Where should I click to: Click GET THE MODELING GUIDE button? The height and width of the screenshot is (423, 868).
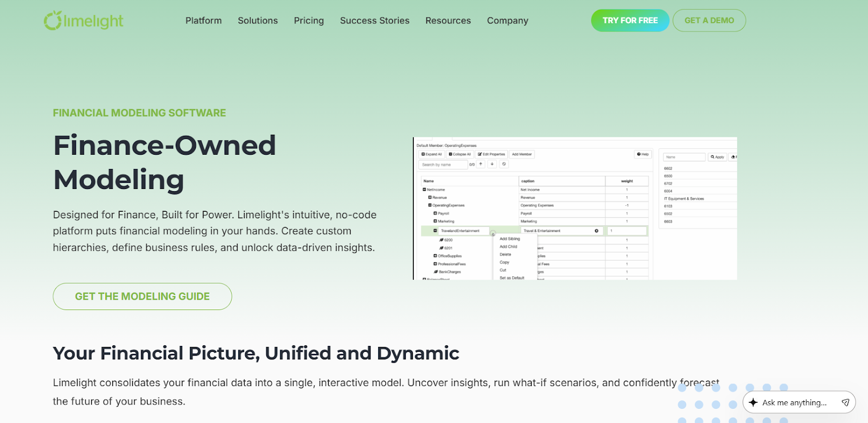point(142,296)
